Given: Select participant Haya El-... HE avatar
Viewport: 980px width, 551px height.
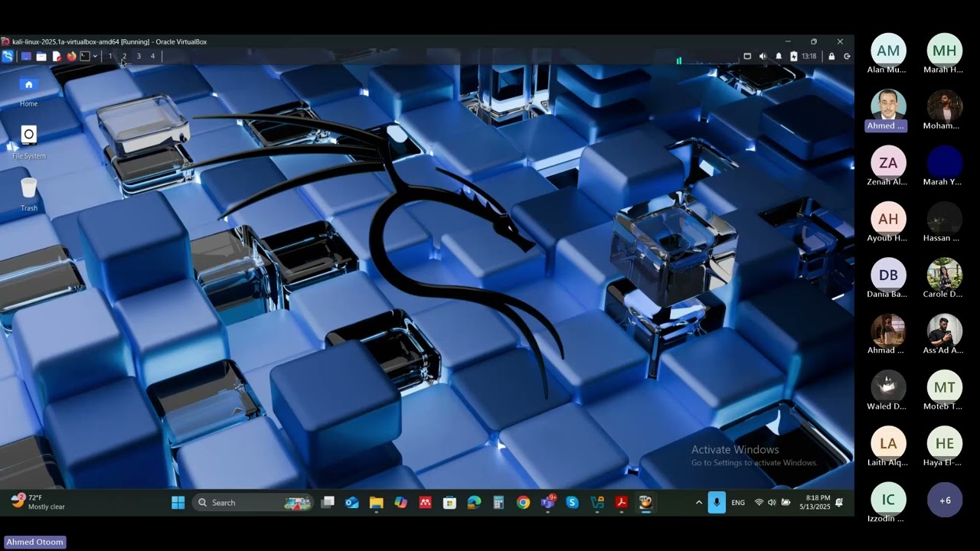Looking at the screenshot, I should [x=944, y=444].
